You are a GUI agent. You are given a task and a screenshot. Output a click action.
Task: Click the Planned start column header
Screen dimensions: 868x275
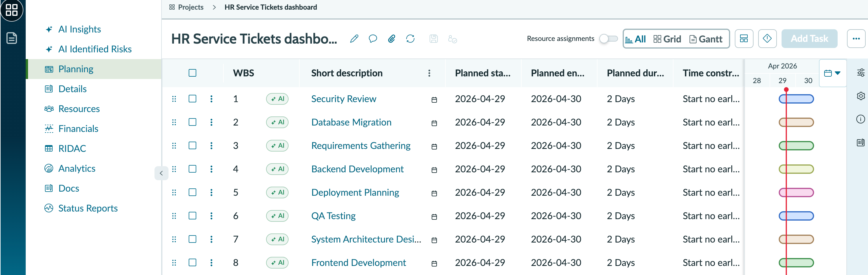point(482,73)
